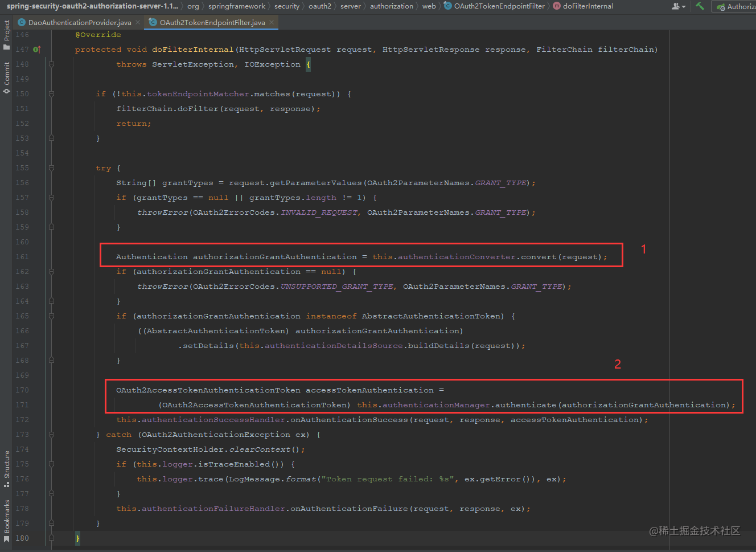
Task: Collapse the catch block at line 173
Action: pyautogui.click(x=51, y=435)
